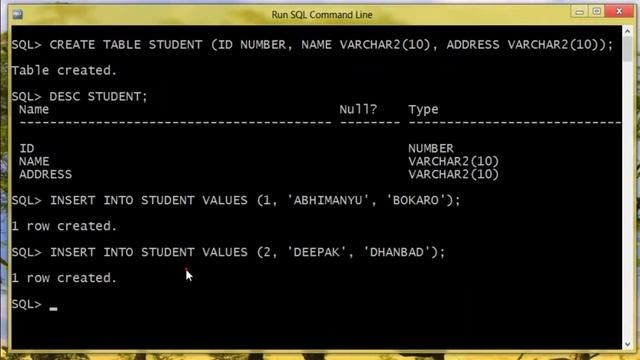Minimize the Run SQL Command Line window
This screenshot has height=360, width=640.
click(579, 12)
